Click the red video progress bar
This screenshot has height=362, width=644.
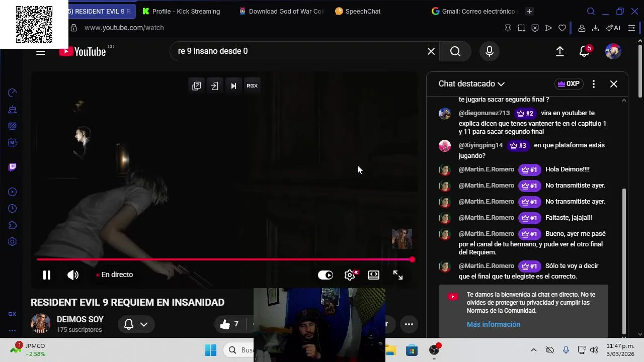coord(224,259)
